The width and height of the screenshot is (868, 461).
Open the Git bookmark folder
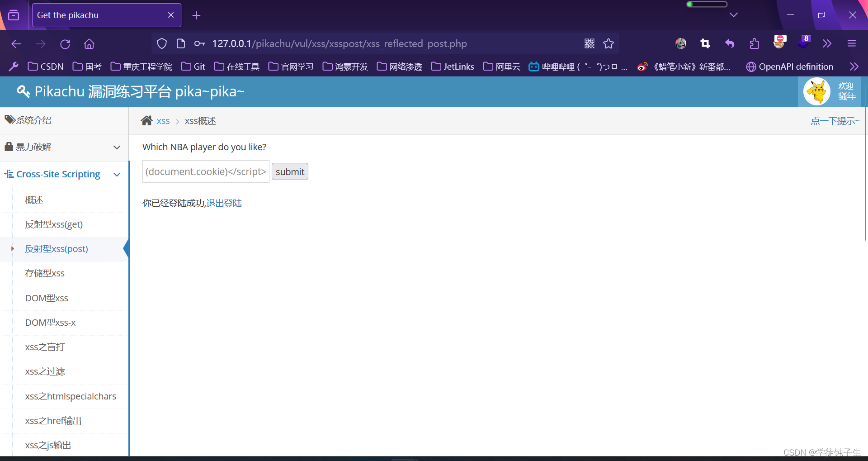pyautogui.click(x=193, y=67)
